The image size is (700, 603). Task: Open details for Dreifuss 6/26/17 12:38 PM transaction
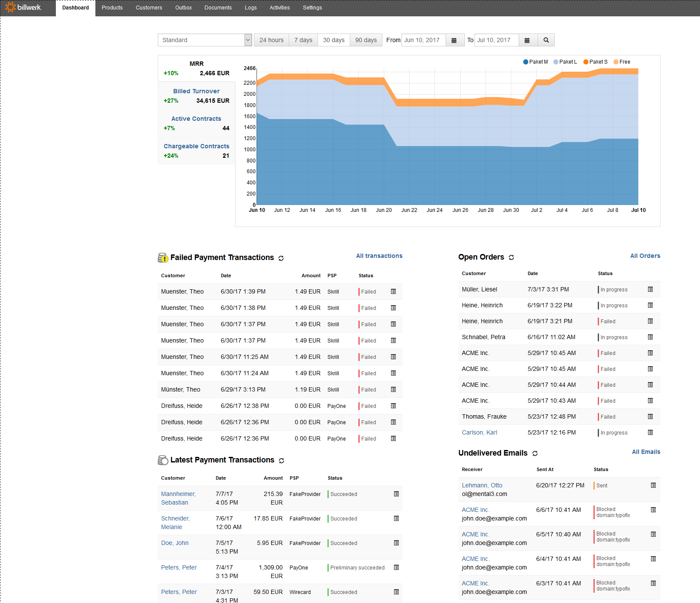[x=393, y=406]
